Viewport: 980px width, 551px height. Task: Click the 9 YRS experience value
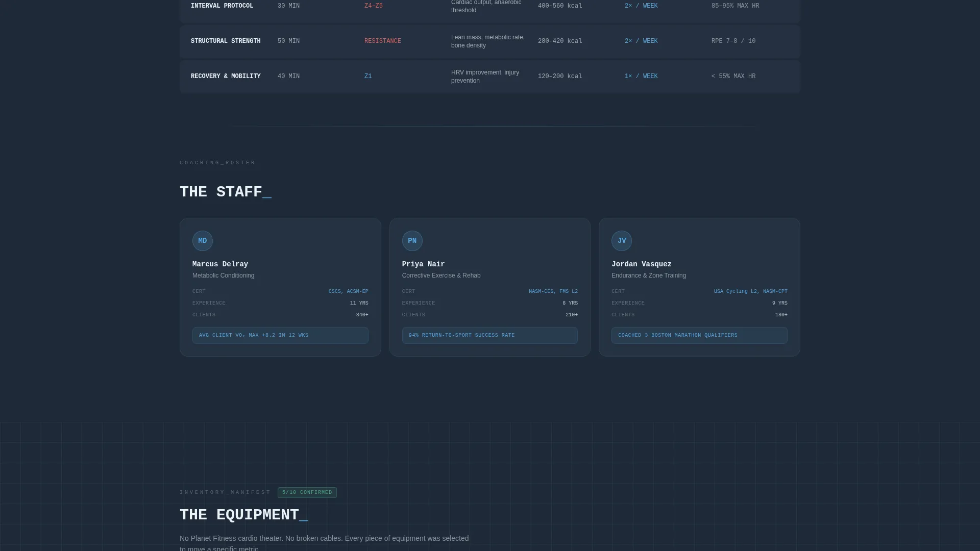(x=780, y=303)
